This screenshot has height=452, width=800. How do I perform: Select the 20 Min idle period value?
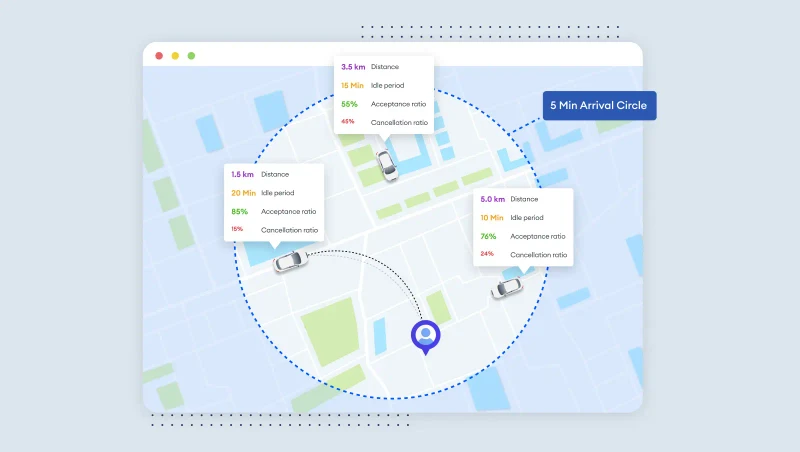(x=243, y=193)
